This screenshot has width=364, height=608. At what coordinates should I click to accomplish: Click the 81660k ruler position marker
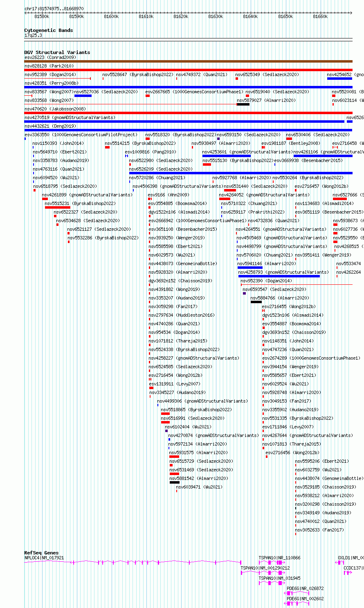[320, 16]
